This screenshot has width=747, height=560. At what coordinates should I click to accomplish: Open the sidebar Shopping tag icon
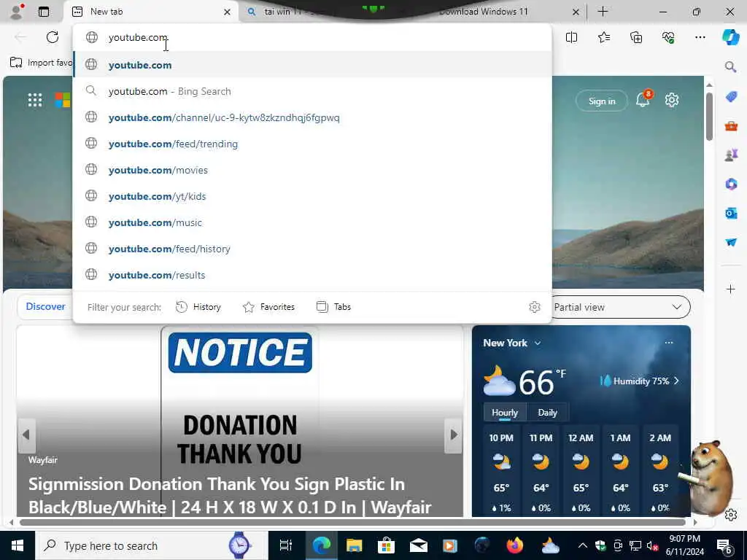[x=731, y=97]
